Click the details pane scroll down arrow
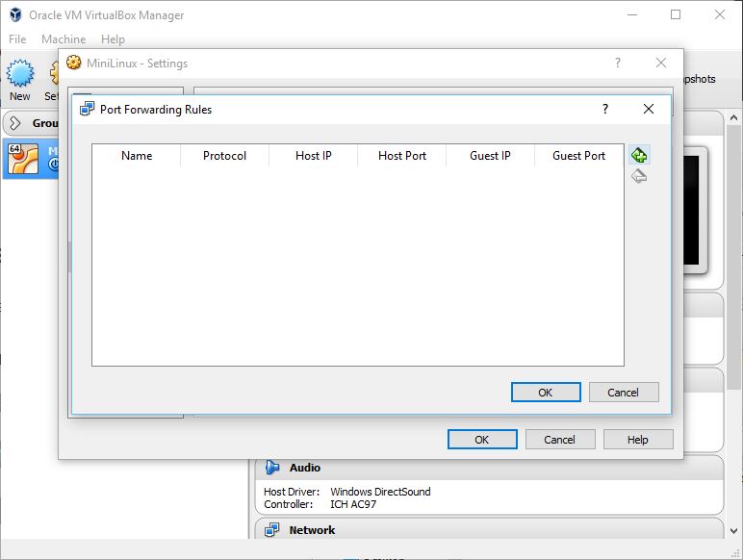Screen dimensions: 743x560 coord(733,531)
